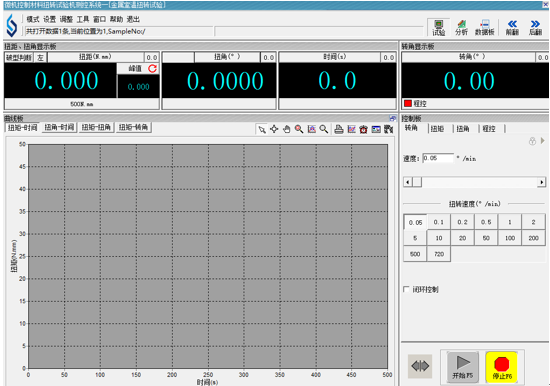Image resolution: width=550 pixels, height=386 pixels.
Task: Click the right arrow of speed scrollbar
Action: tap(542, 182)
